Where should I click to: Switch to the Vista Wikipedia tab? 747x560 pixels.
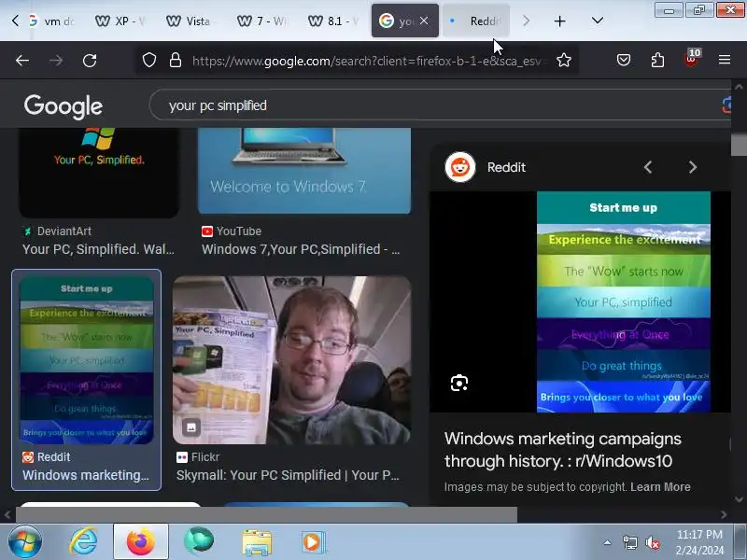tap(192, 21)
